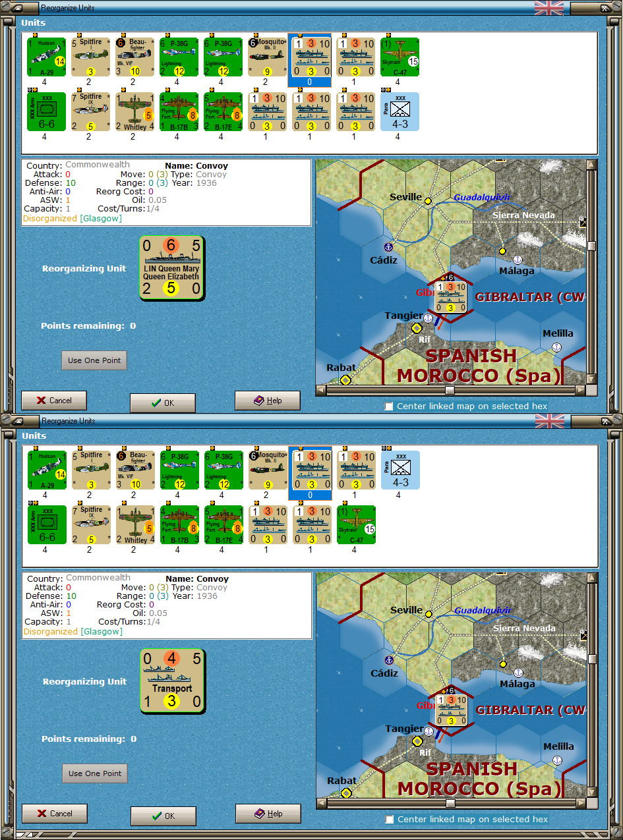Select B-17E Flying Fortress, upper window
Screen dimensions: 623x840
click(x=223, y=111)
